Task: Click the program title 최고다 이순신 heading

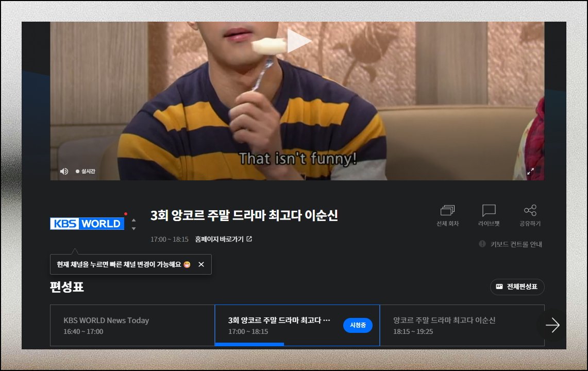Action: (244, 215)
